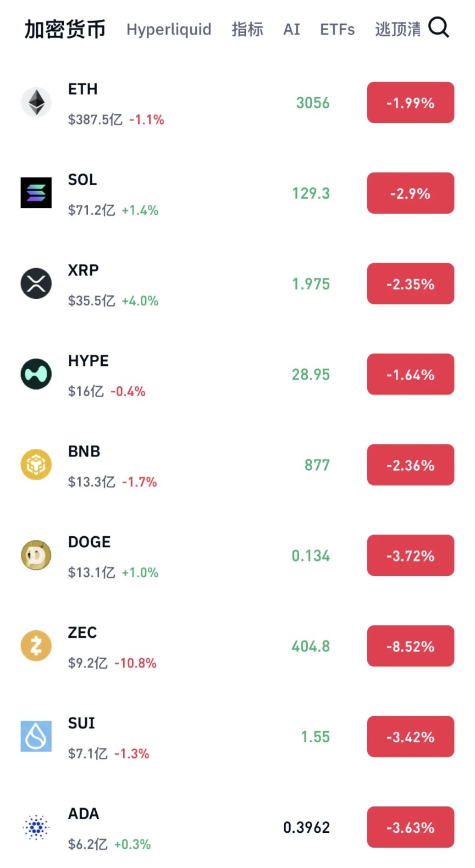The height and width of the screenshot is (868, 475).
Task: Click the ADA price 0.3962
Action: (x=306, y=827)
